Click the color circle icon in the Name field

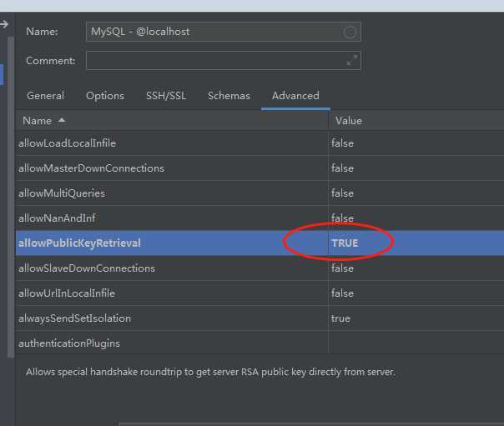point(350,32)
